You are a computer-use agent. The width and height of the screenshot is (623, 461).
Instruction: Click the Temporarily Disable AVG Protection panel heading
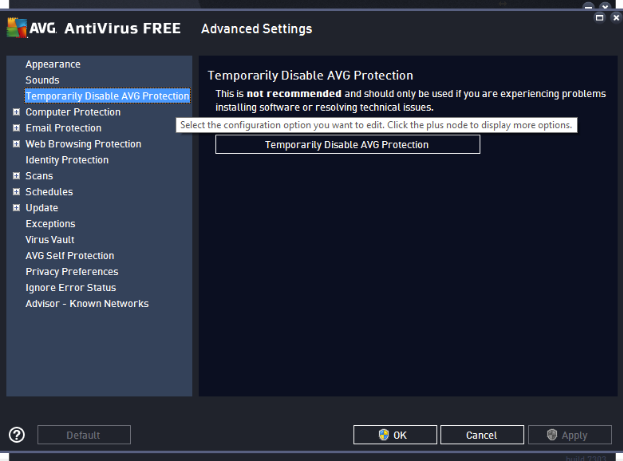[x=310, y=76]
